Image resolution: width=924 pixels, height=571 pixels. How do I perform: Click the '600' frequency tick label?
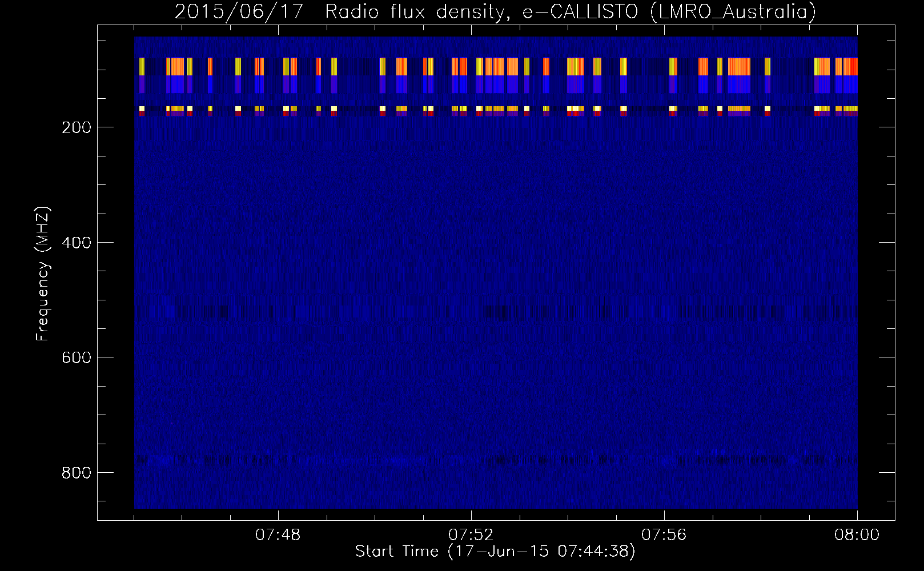tap(77, 357)
